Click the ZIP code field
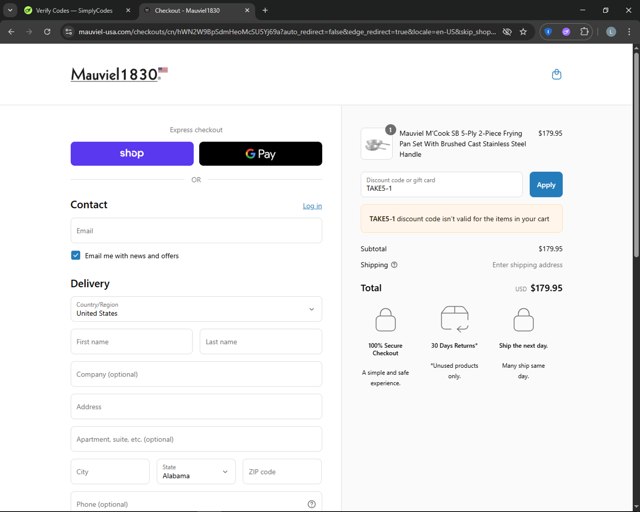Viewport: 640px width, 512px height. coord(282,472)
